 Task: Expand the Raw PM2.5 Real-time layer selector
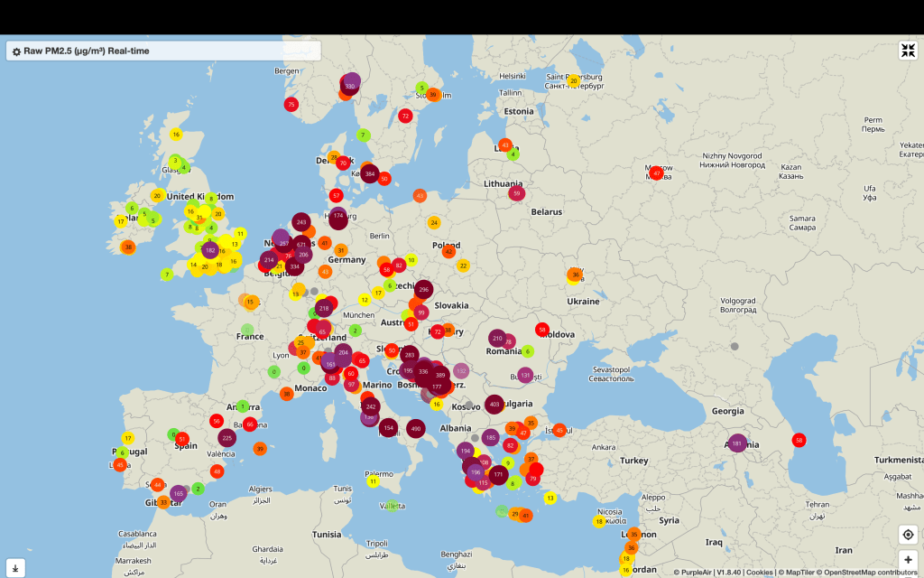[86, 51]
